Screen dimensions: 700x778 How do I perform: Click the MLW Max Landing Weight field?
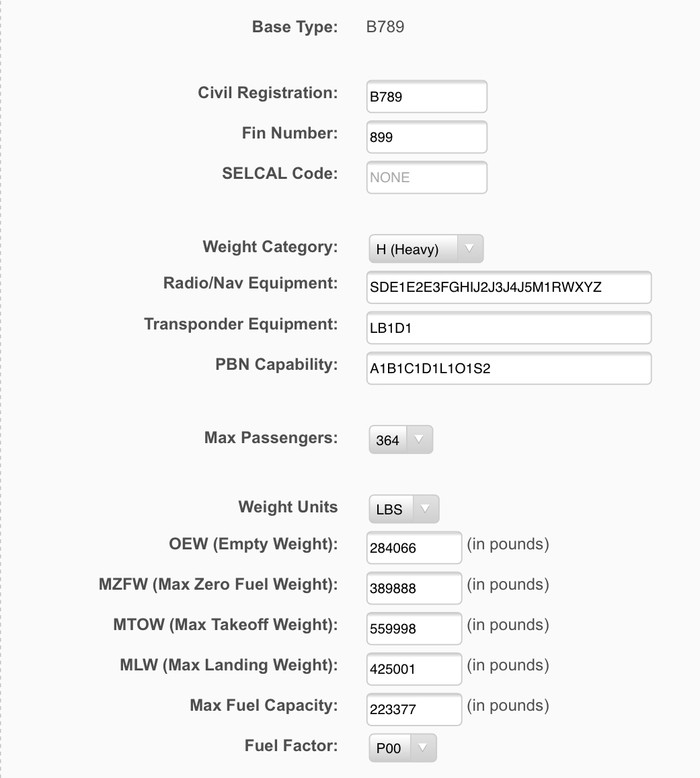click(414, 669)
